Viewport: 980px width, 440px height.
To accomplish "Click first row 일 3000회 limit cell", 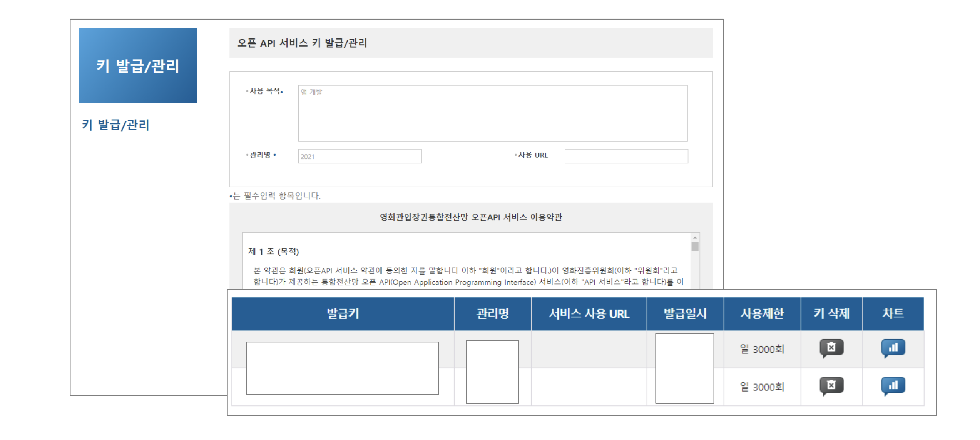I will coord(762,349).
